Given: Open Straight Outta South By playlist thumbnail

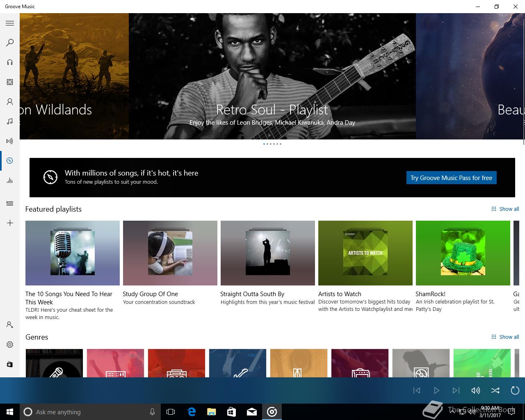Looking at the screenshot, I should point(268,253).
